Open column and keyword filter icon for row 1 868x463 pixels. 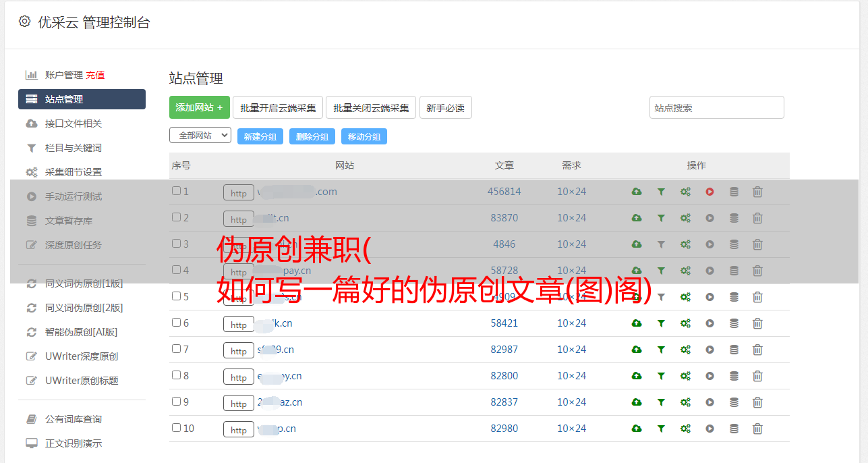point(661,192)
